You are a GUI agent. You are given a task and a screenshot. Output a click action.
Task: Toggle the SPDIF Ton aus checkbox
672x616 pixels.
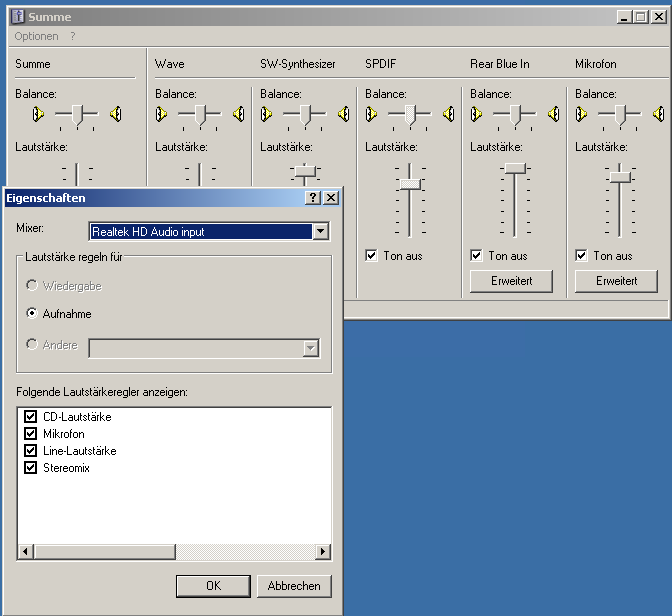(x=372, y=256)
